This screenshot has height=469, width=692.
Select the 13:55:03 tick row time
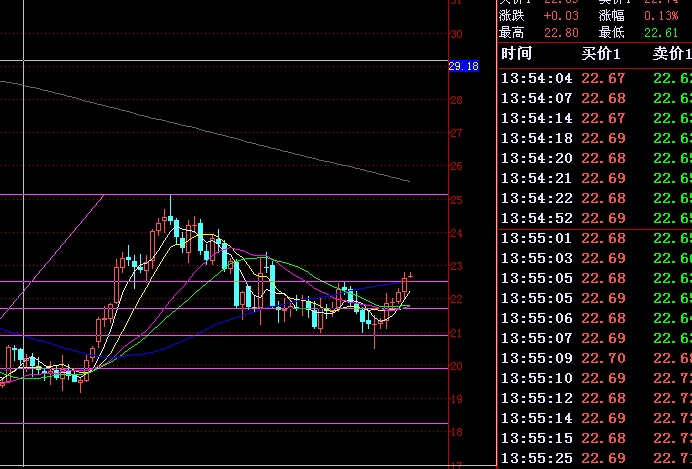pos(537,258)
